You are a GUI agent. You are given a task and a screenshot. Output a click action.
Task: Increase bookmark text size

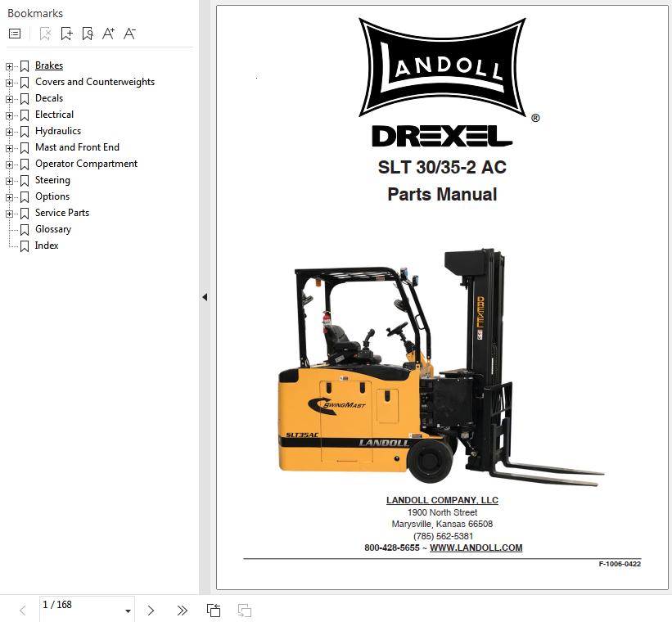tap(108, 34)
